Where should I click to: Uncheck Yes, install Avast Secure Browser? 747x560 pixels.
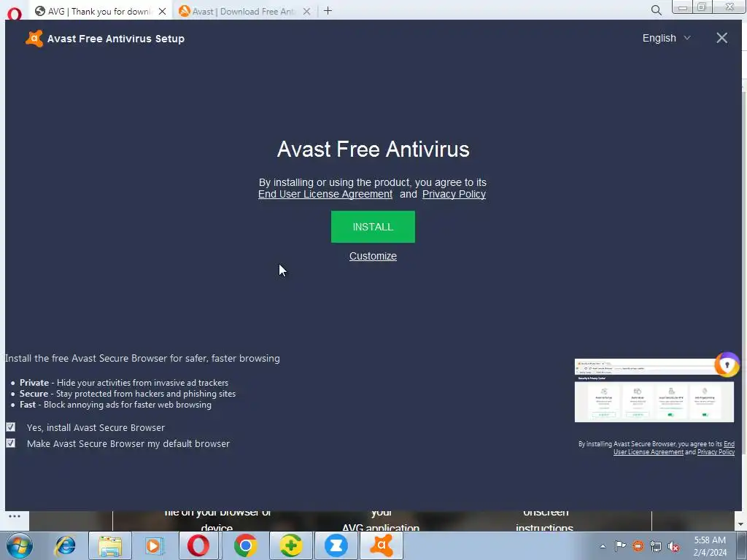tap(10, 427)
